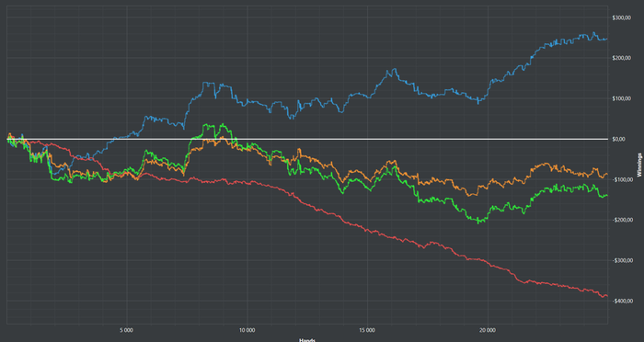Click the 10 000 hands axis label
The height and width of the screenshot is (342, 644).
pos(247,330)
